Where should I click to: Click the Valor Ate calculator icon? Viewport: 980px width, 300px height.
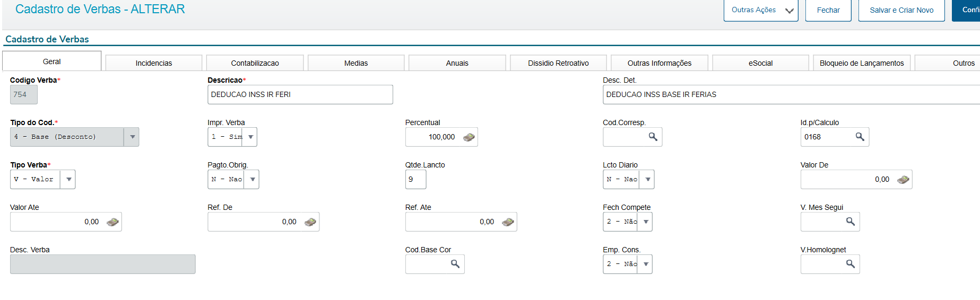click(x=112, y=222)
